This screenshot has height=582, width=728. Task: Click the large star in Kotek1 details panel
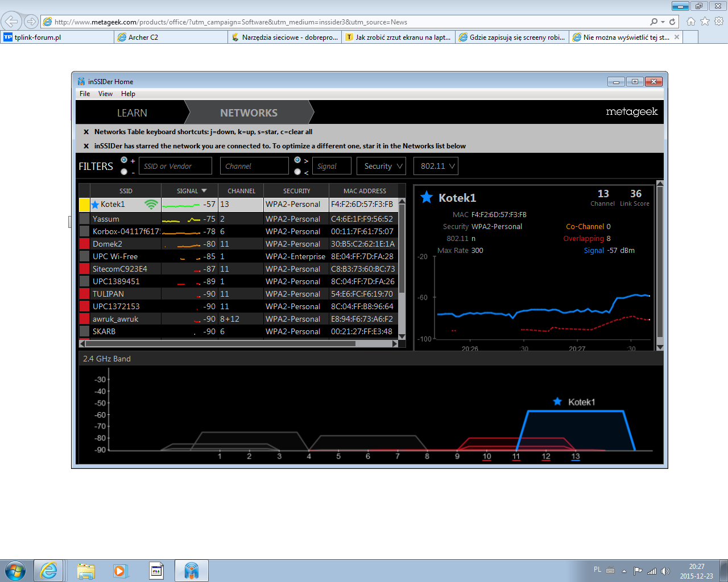(426, 198)
